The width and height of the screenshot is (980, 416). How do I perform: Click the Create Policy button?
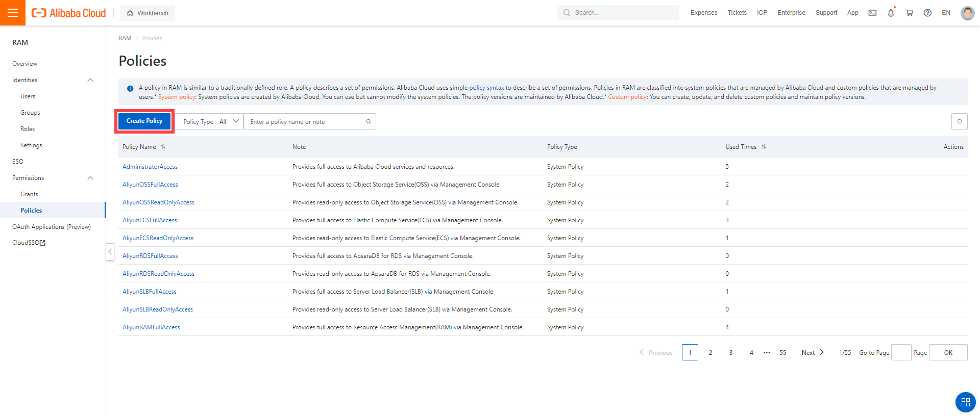[x=144, y=121]
